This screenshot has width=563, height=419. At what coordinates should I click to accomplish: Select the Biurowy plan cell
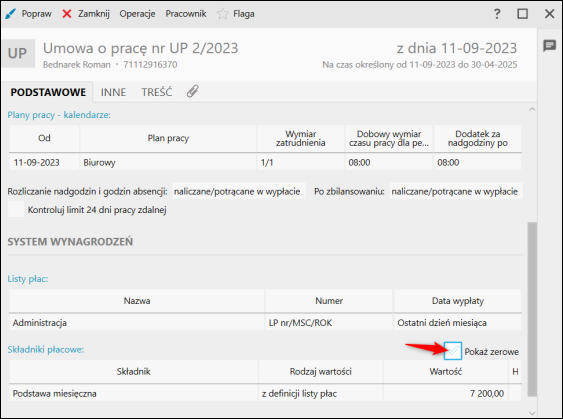(168, 162)
